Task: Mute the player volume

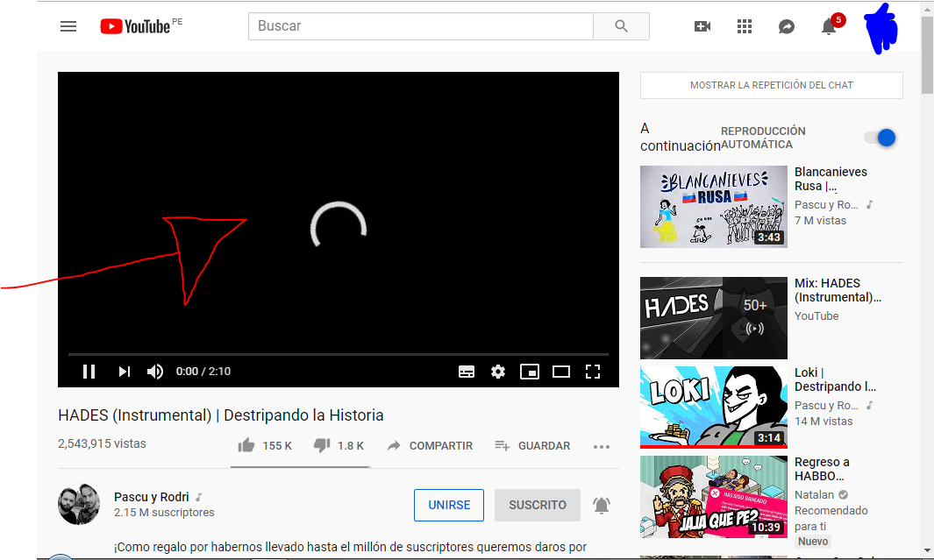Action: [x=155, y=372]
